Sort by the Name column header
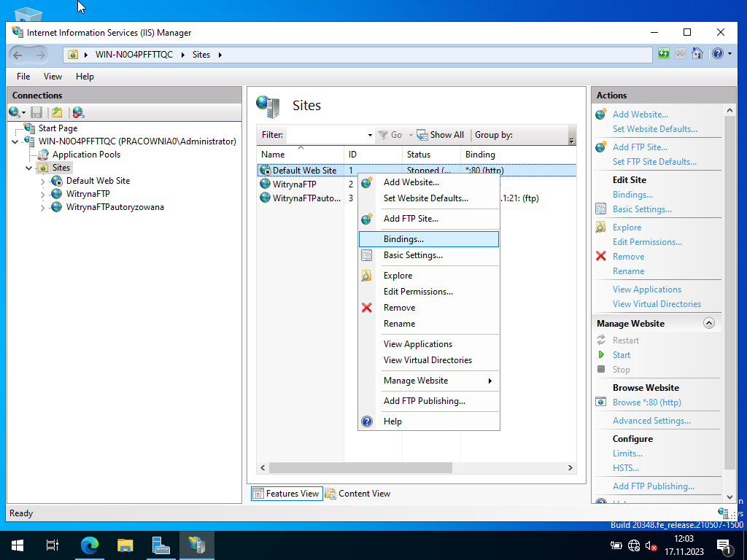The width and height of the screenshot is (747, 560). [x=300, y=155]
